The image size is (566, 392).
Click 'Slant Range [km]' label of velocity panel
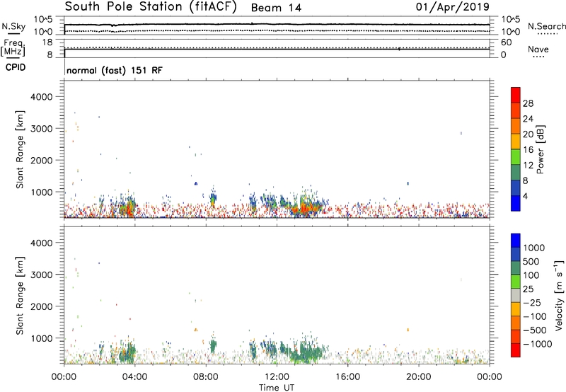[x=20, y=296]
